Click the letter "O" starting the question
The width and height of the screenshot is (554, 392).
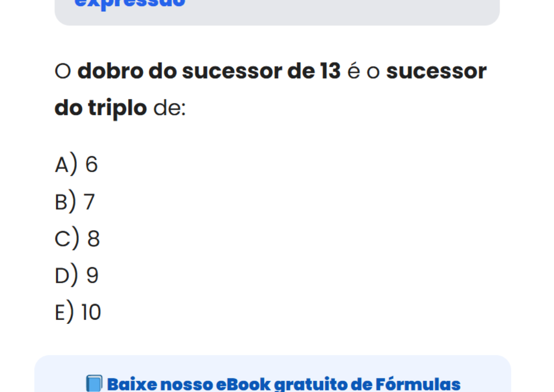pyautogui.click(x=62, y=71)
